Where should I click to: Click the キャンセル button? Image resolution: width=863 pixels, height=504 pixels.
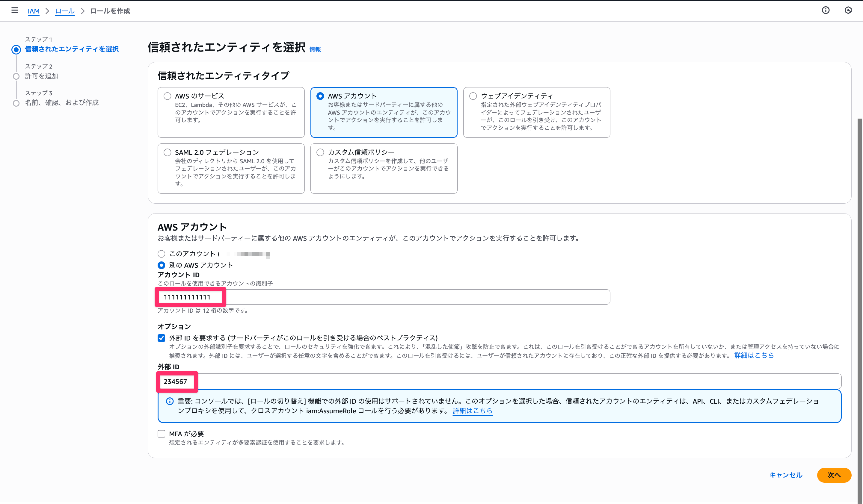[x=786, y=475]
